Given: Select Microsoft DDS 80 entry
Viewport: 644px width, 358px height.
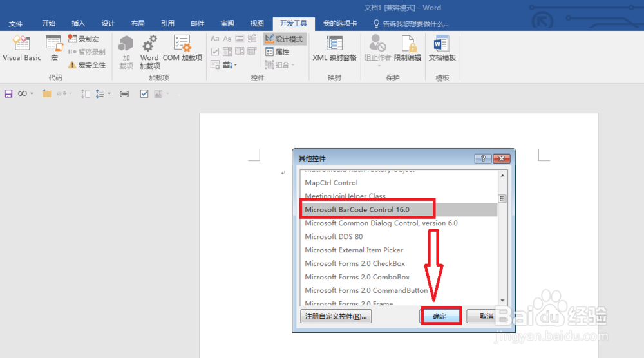Looking at the screenshot, I should [399, 236].
